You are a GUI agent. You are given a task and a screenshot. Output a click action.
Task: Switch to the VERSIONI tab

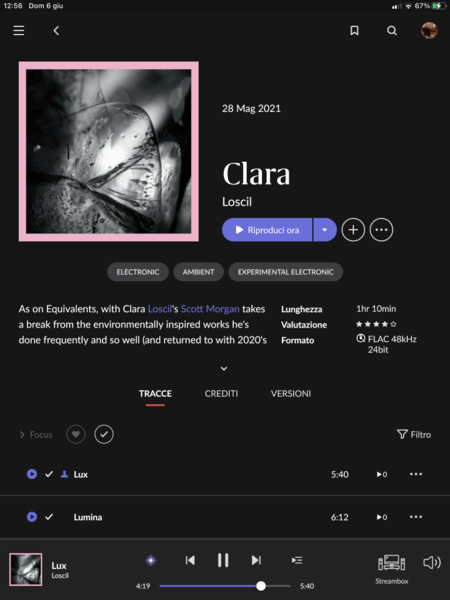[x=291, y=394]
